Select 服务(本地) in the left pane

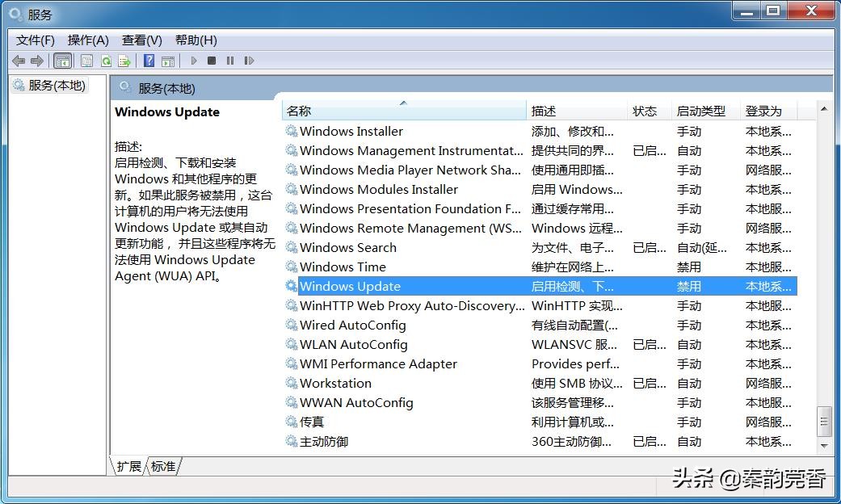pos(51,85)
